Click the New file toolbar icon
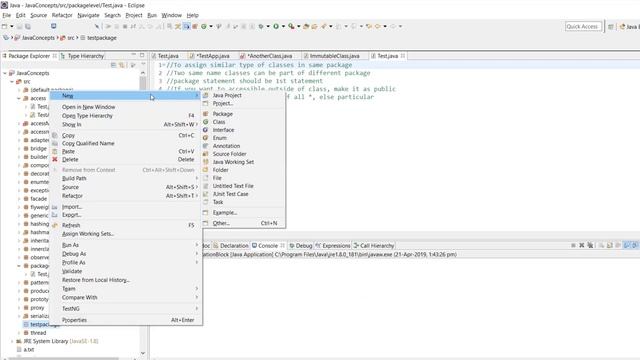Viewport: 640px width, 360px height. coord(4,26)
